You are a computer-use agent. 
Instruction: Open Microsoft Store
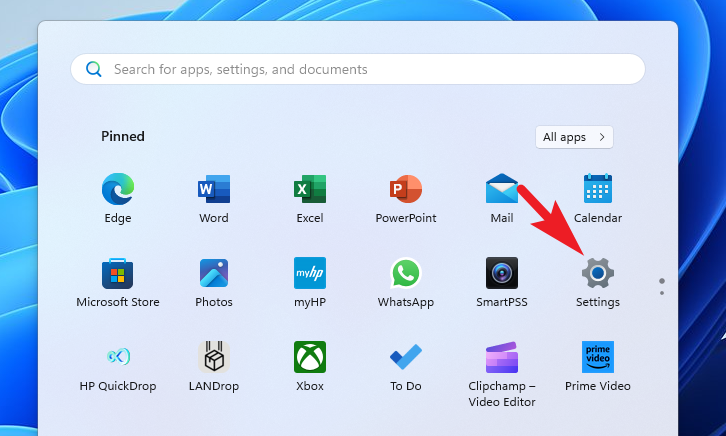click(118, 274)
